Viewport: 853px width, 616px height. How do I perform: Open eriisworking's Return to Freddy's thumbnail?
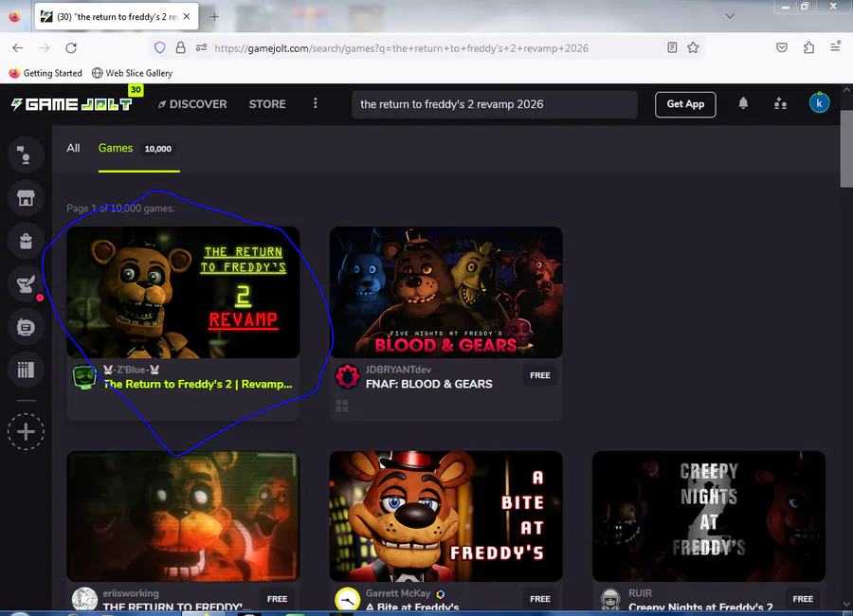(x=183, y=516)
